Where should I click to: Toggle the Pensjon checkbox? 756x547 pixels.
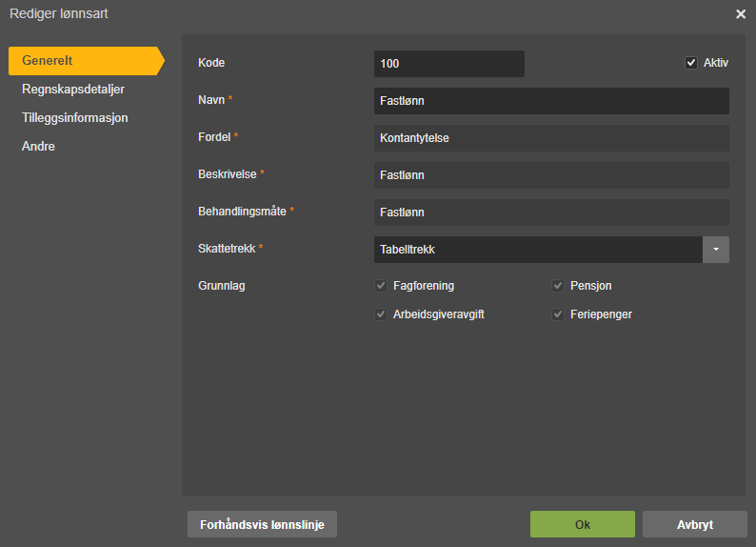tap(558, 286)
